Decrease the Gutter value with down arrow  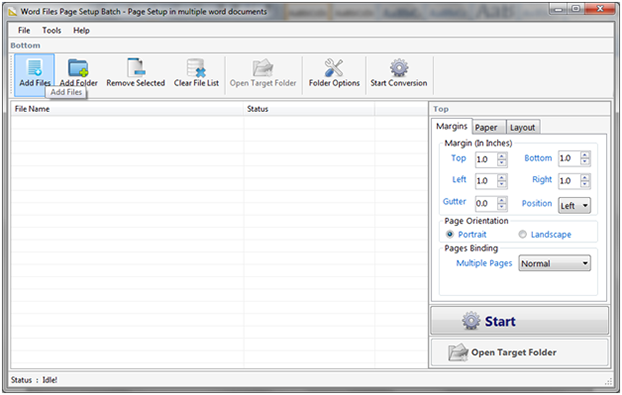[502, 206]
